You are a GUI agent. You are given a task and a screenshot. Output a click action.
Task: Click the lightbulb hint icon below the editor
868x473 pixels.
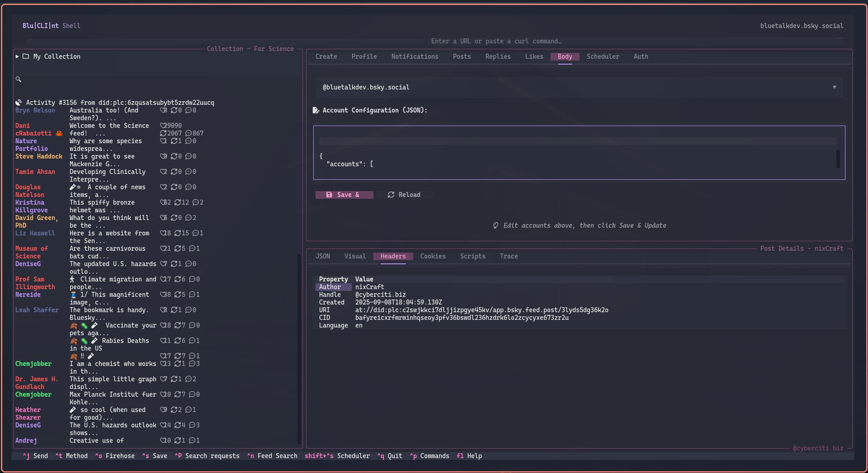click(x=495, y=225)
